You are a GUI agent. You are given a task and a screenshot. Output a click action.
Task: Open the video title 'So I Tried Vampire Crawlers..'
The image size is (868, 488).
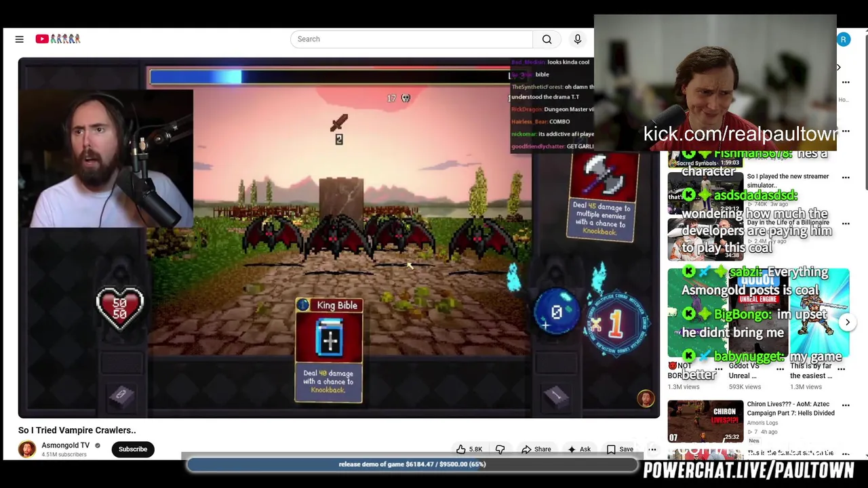pyautogui.click(x=77, y=430)
